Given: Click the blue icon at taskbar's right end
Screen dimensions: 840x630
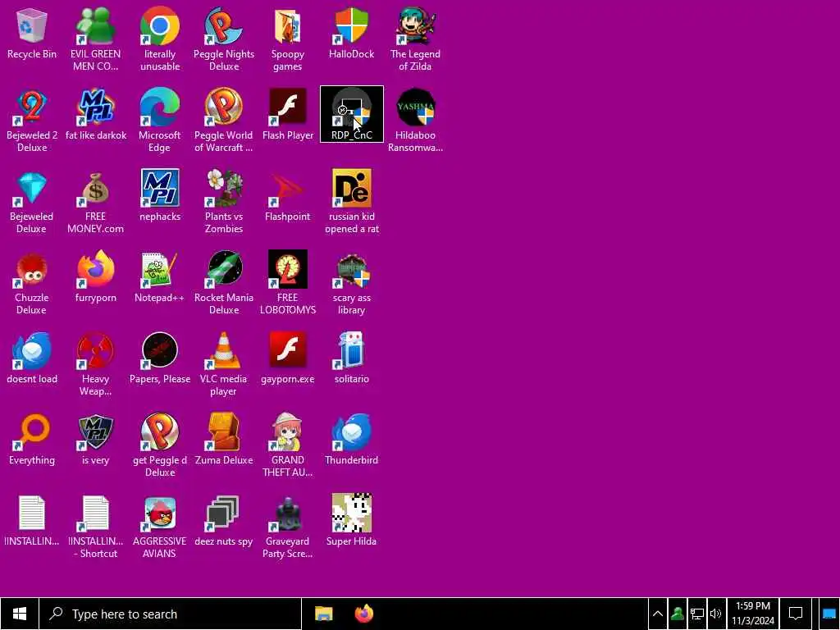Looking at the screenshot, I should click(x=829, y=614).
